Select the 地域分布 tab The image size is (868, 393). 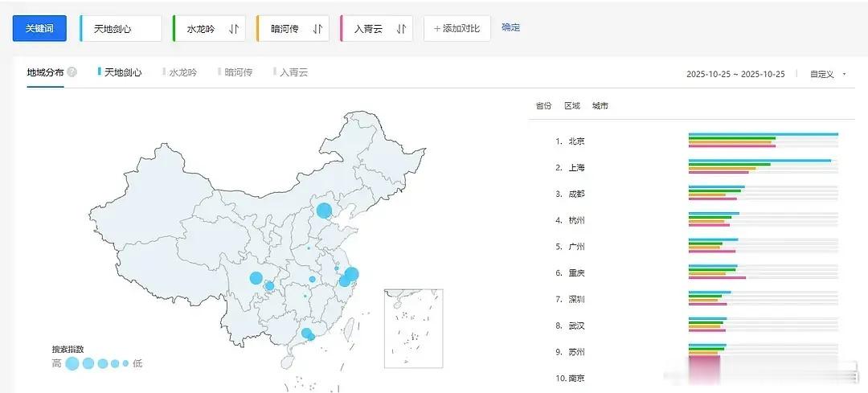coord(45,72)
